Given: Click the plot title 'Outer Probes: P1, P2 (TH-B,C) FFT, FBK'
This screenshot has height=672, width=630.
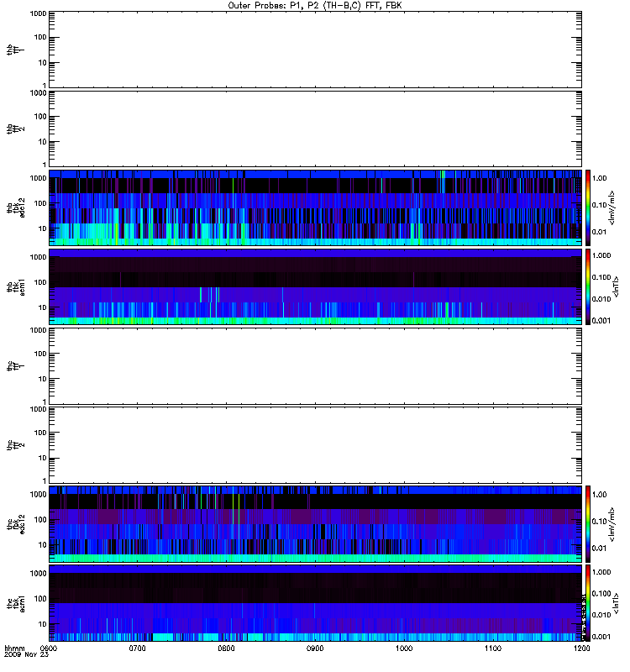Looking at the screenshot, I should [x=315, y=6].
